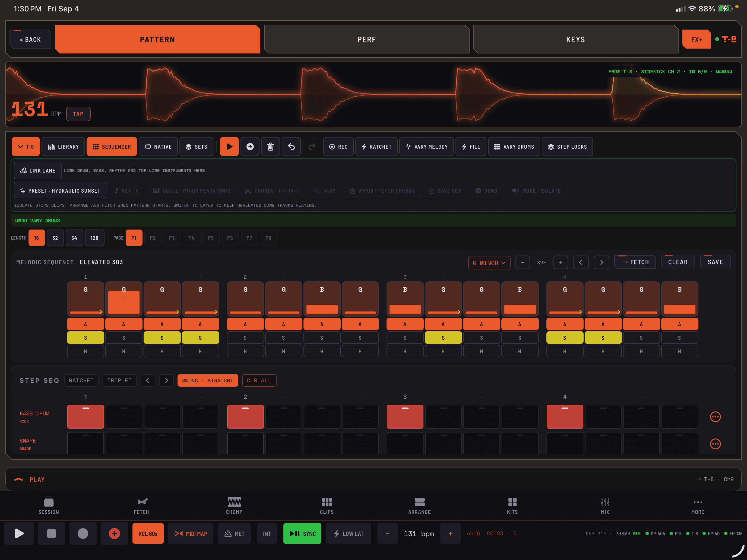The width and height of the screenshot is (747, 560).
Task: Switch to Native view
Action: tap(158, 147)
